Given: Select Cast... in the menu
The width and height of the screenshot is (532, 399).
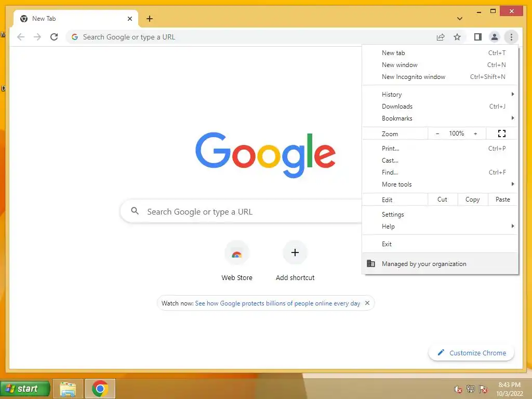Looking at the screenshot, I should pyautogui.click(x=440, y=161).
